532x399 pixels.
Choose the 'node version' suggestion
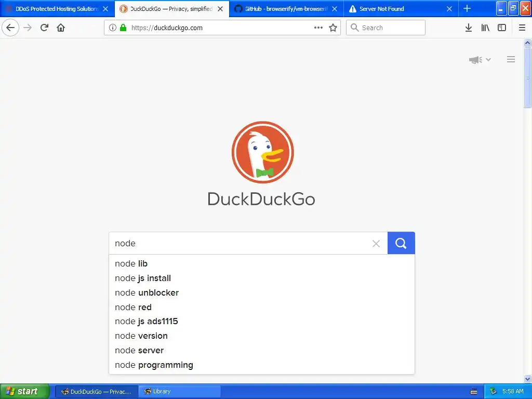pyautogui.click(x=262, y=336)
